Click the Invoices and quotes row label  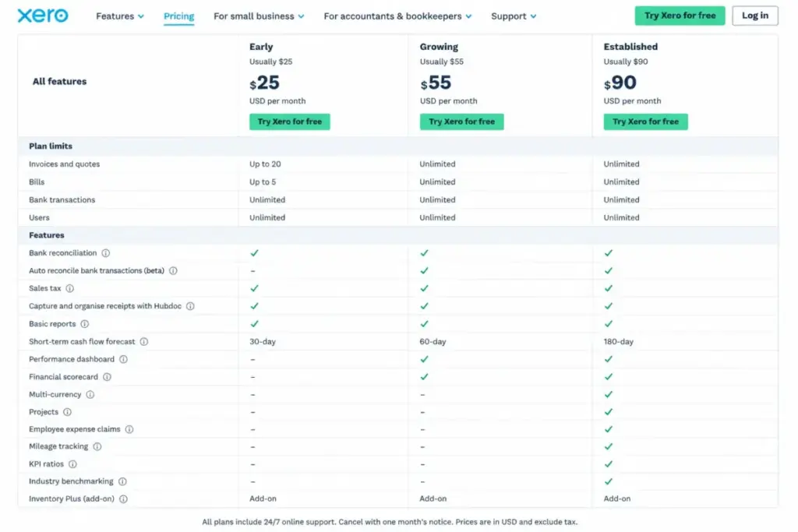pos(64,164)
